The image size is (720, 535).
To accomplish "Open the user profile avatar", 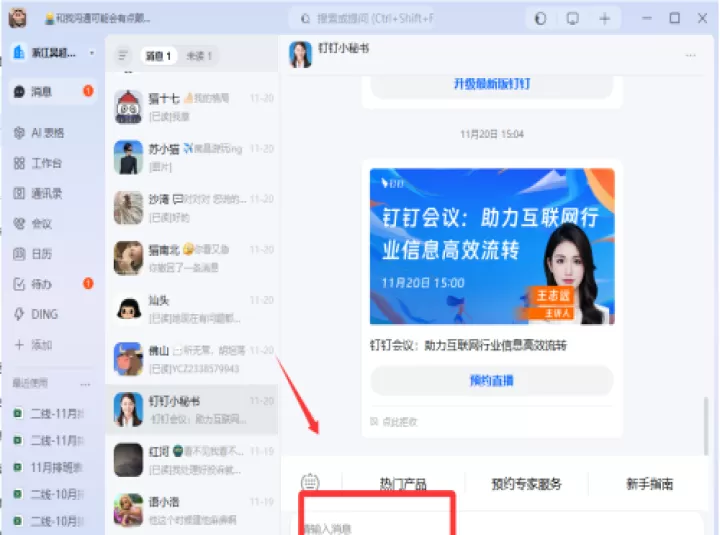I will coord(17,18).
